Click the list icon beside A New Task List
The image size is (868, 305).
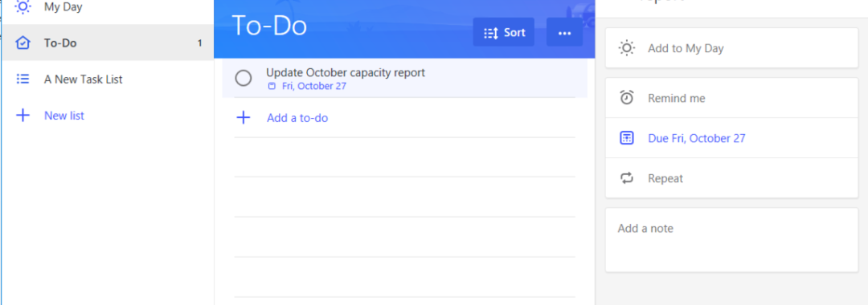[x=23, y=79]
